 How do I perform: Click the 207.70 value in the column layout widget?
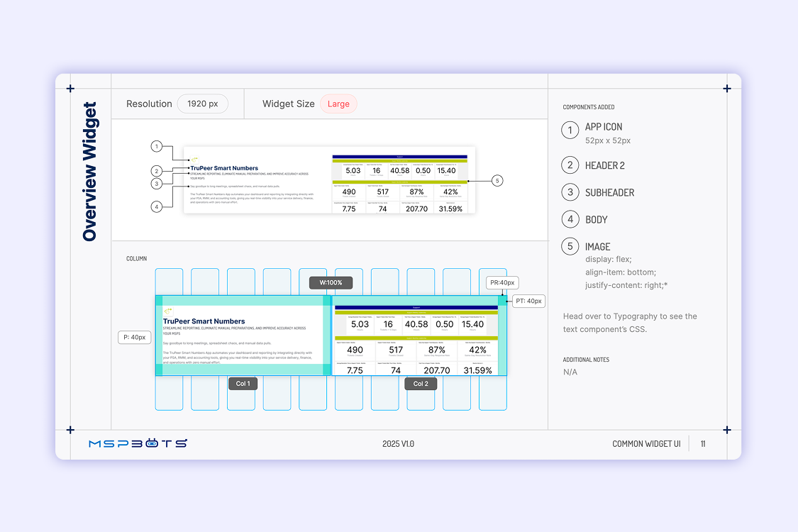[x=437, y=370]
